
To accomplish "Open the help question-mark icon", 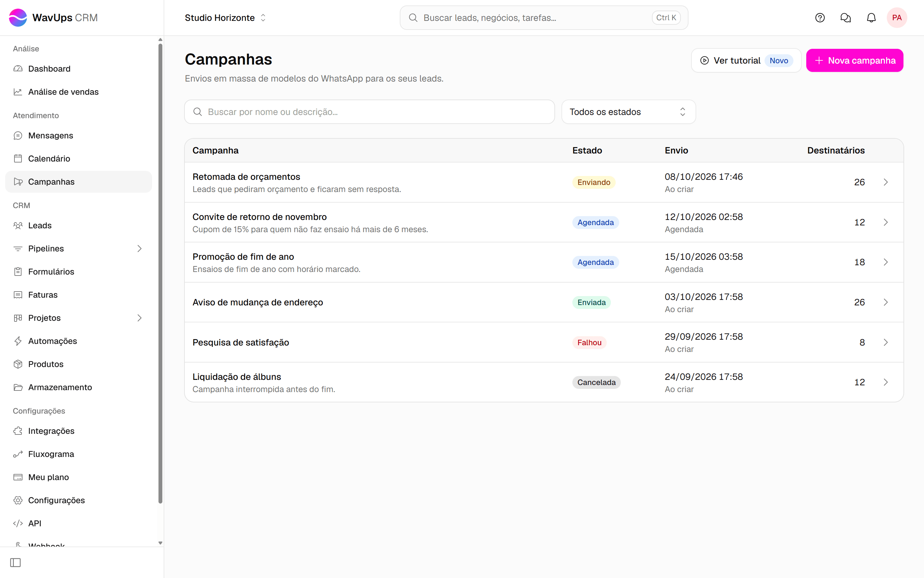I will pos(820,18).
